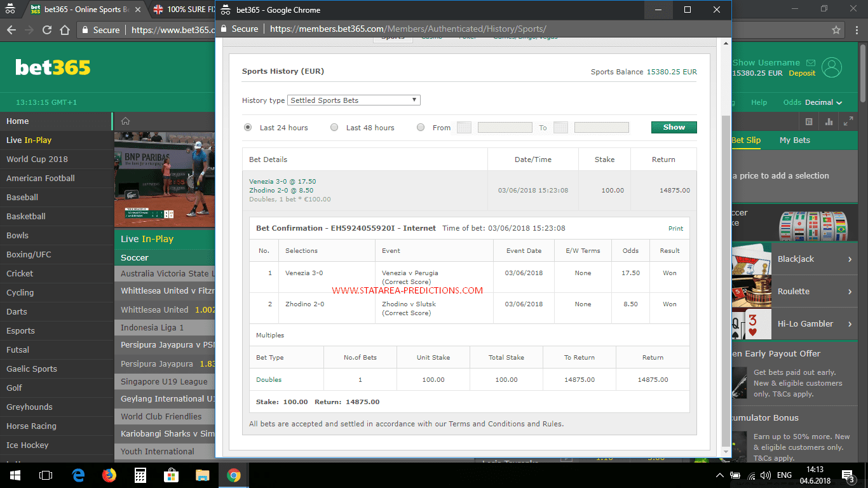This screenshot has height=488, width=868.
Task: Select the From date range radio
Action: coord(421,128)
